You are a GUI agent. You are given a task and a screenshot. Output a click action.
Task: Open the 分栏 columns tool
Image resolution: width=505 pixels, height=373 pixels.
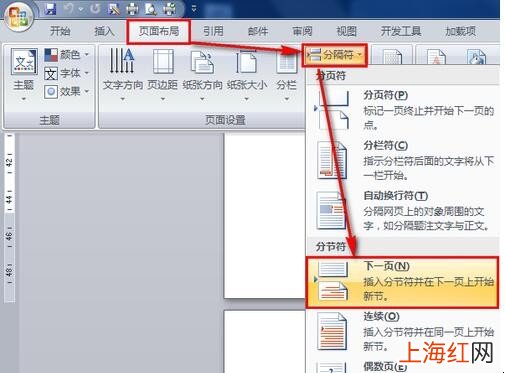[286, 75]
